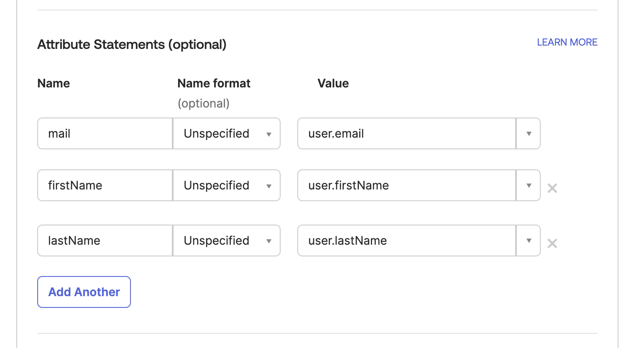Select the mail name input field
644x348 pixels.
click(105, 133)
